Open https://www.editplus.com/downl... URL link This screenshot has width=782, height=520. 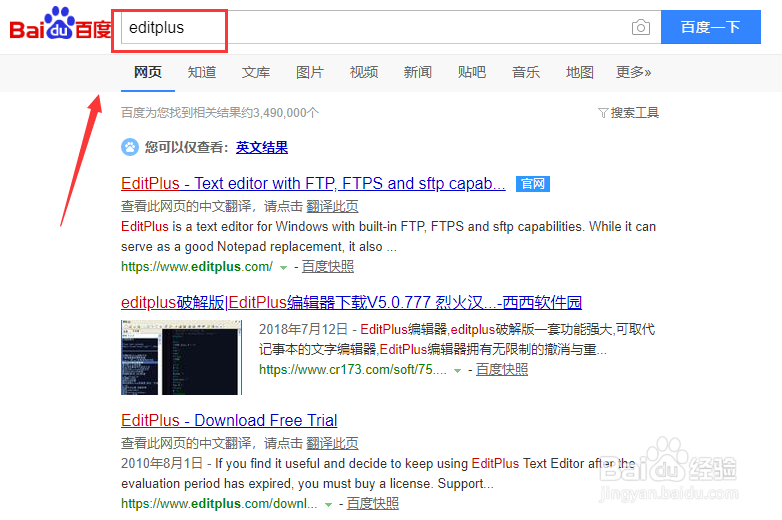[219, 504]
